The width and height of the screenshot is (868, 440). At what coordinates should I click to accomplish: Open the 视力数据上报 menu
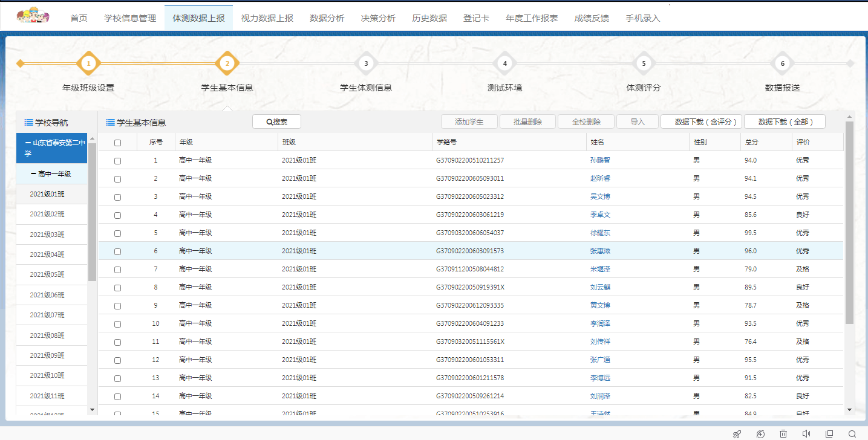click(x=267, y=18)
